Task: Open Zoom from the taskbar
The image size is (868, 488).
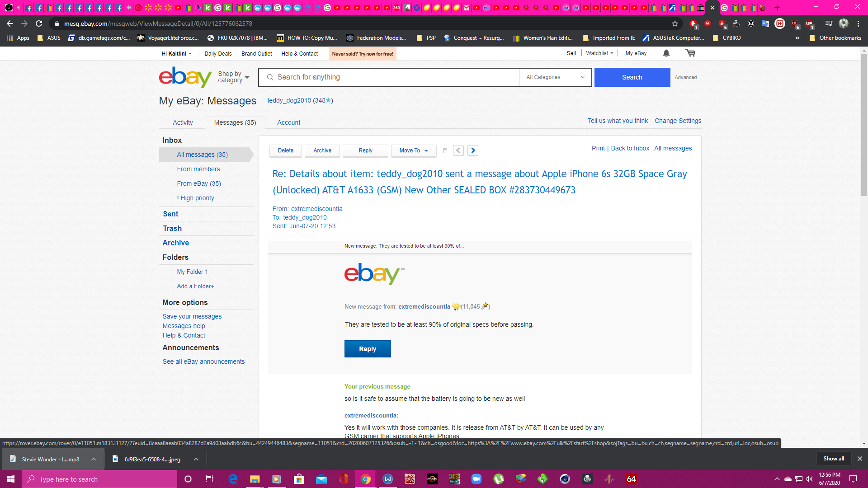Action: pyautogui.click(x=476, y=479)
